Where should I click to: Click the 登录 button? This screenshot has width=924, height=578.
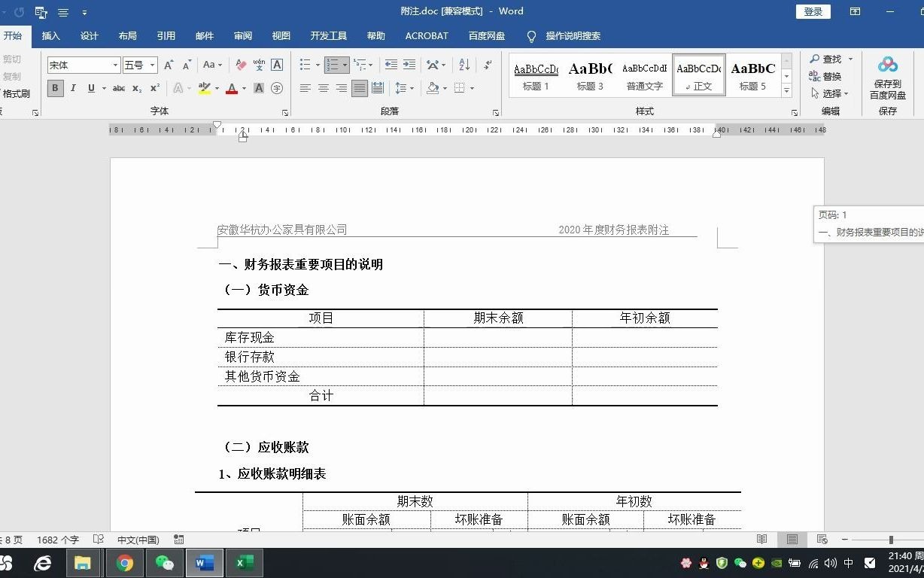pyautogui.click(x=813, y=11)
